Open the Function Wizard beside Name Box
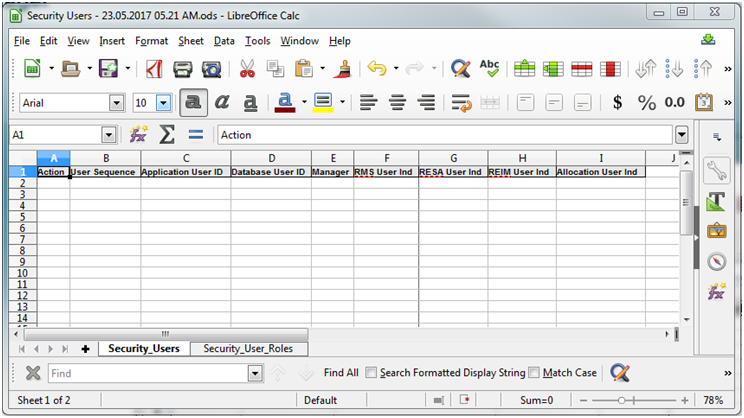 [139, 135]
